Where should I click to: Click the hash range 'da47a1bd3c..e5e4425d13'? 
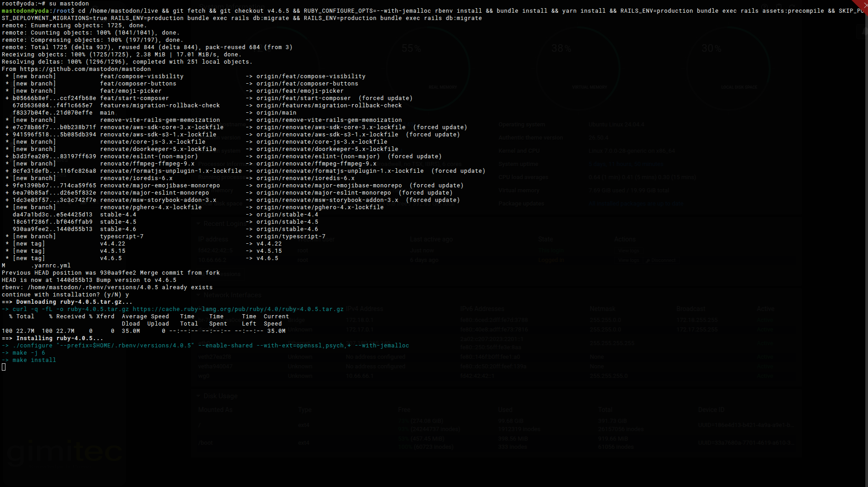[x=53, y=215]
